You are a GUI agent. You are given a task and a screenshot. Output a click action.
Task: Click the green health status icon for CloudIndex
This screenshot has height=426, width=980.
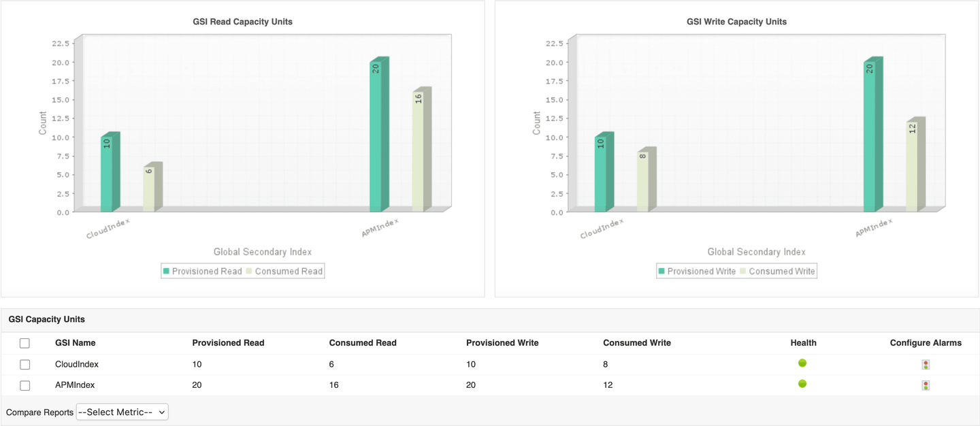[802, 363]
